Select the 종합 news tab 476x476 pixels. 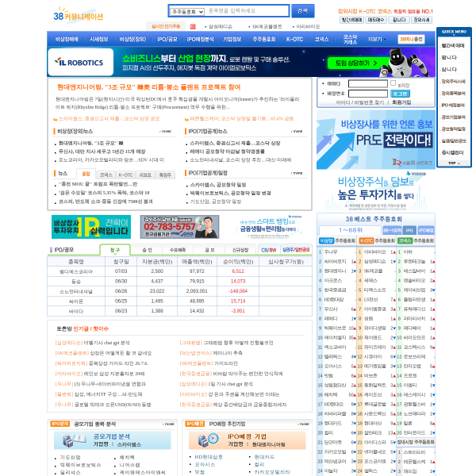(x=86, y=174)
